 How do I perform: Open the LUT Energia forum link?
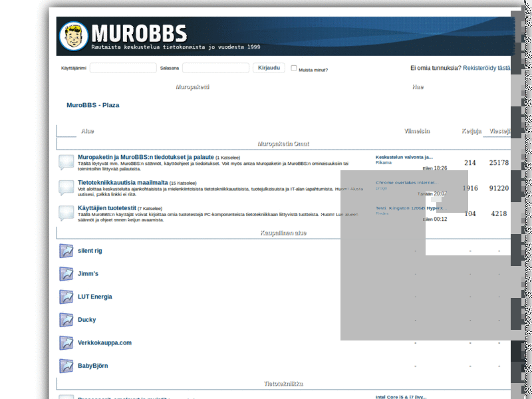pos(94,297)
